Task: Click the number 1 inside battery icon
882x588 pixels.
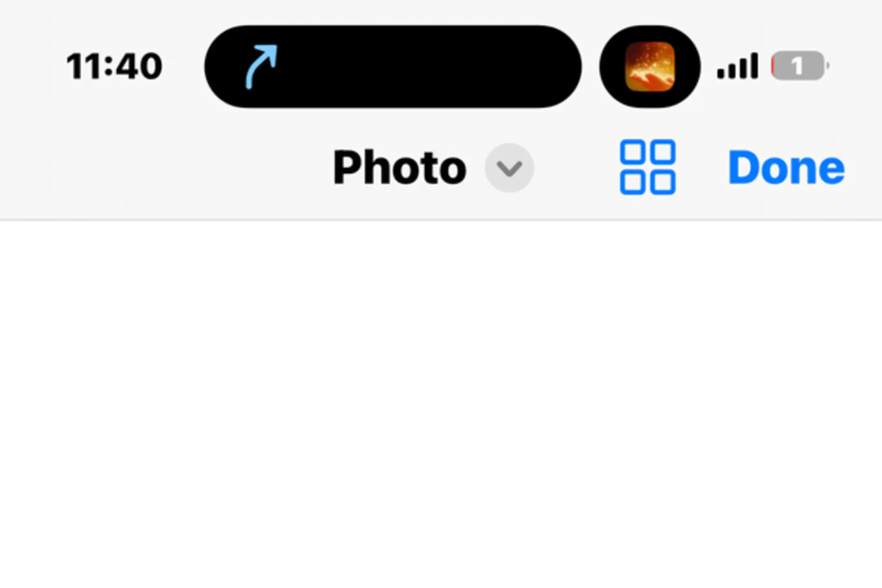Action: tap(797, 66)
